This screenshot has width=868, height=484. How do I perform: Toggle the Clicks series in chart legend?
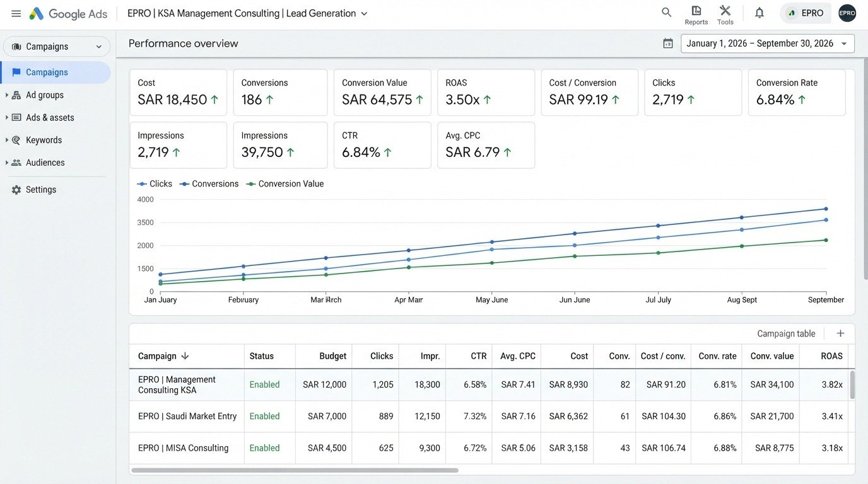[155, 184]
